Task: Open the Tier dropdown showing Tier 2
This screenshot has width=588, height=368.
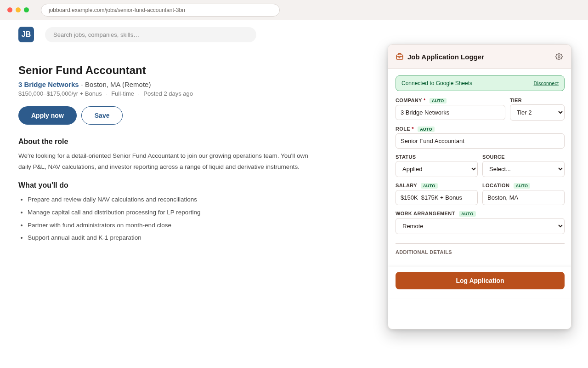Action: [537, 113]
